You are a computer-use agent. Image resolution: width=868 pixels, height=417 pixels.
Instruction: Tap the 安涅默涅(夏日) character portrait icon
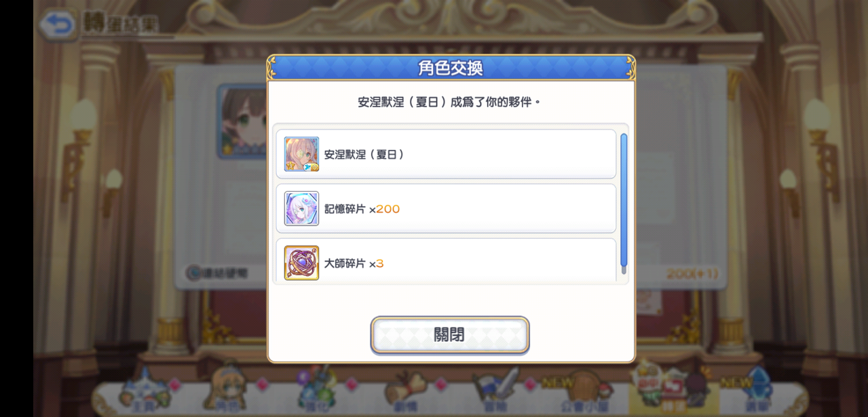click(x=301, y=155)
